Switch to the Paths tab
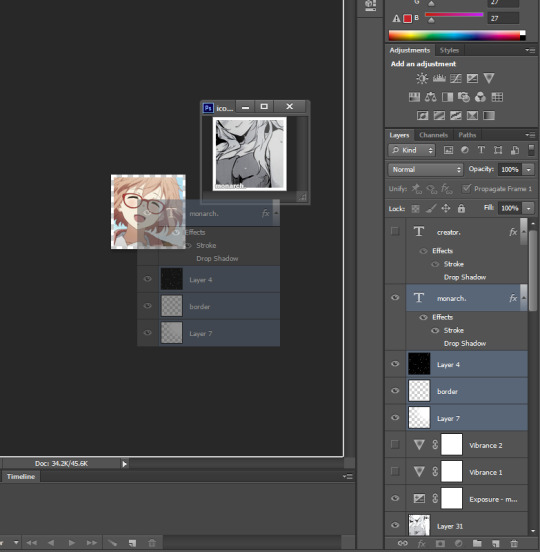The image size is (540, 552). point(467,135)
